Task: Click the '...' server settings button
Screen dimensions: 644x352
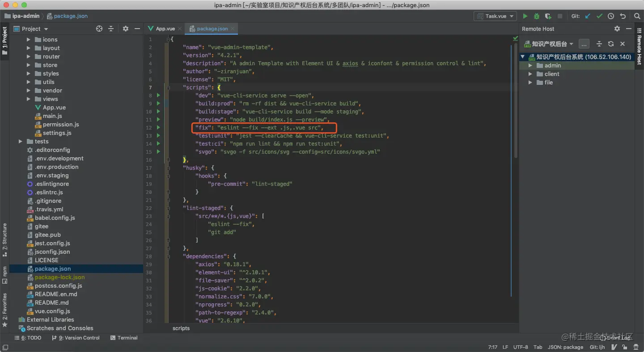Action: point(584,44)
